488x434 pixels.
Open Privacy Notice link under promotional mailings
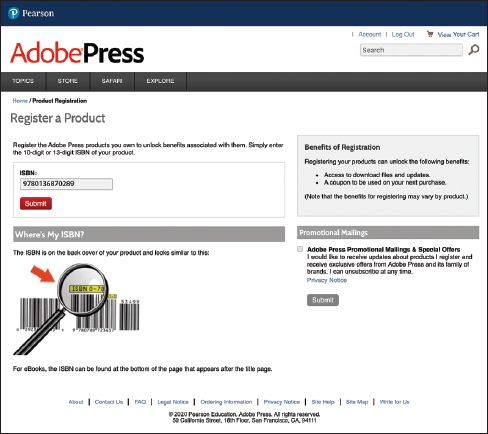coord(327,280)
